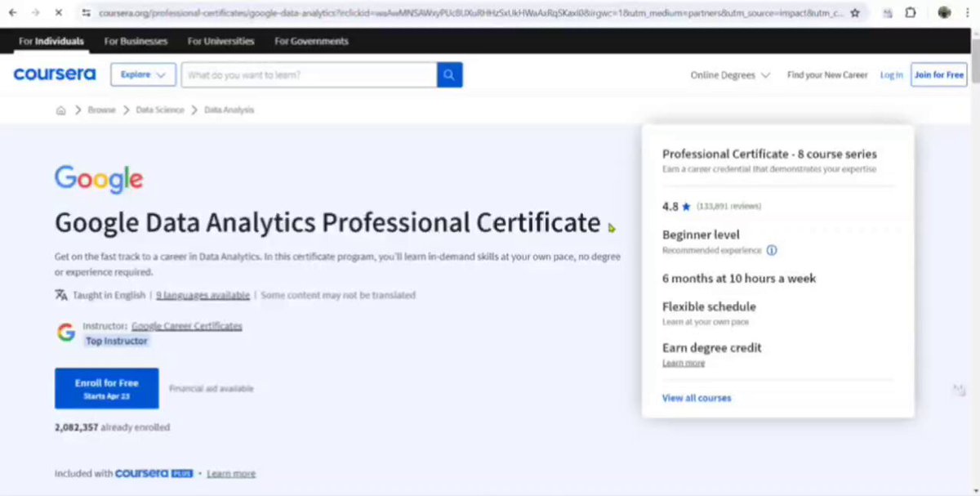Open the Chrome three-dot menu
The width and height of the screenshot is (980, 496).
pos(968,13)
